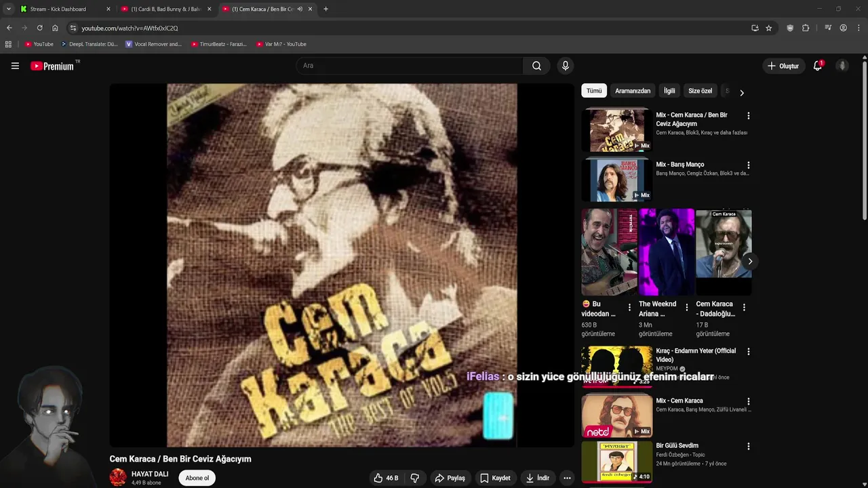Open the Var Mı? - YouTube bookmark

(281, 44)
